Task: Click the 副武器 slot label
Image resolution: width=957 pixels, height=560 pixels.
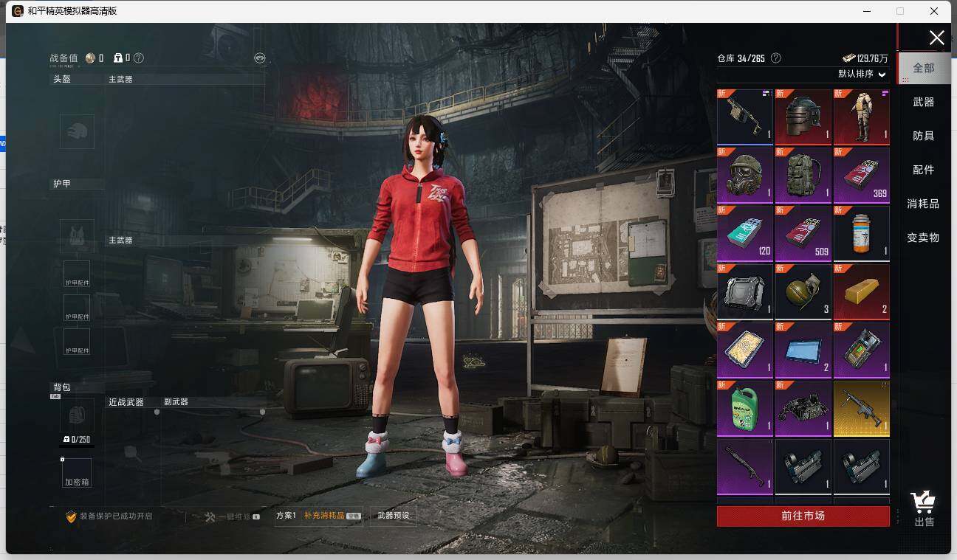Action: (176, 402)
